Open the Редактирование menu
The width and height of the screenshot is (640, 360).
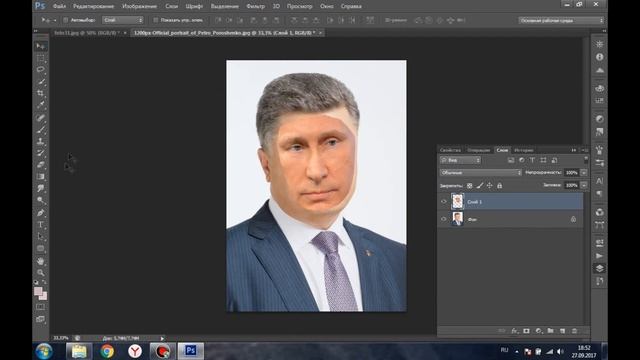[93, 6]
